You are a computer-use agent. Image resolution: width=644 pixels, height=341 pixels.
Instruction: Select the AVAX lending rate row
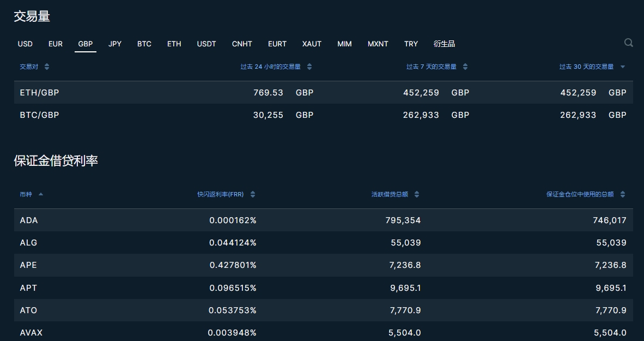[31, 332]
